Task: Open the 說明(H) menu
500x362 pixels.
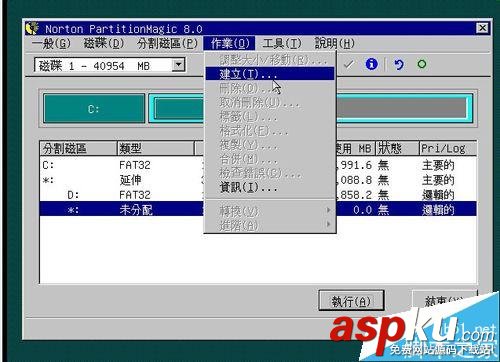Action: pyautogui.click(x=334, y=43)
